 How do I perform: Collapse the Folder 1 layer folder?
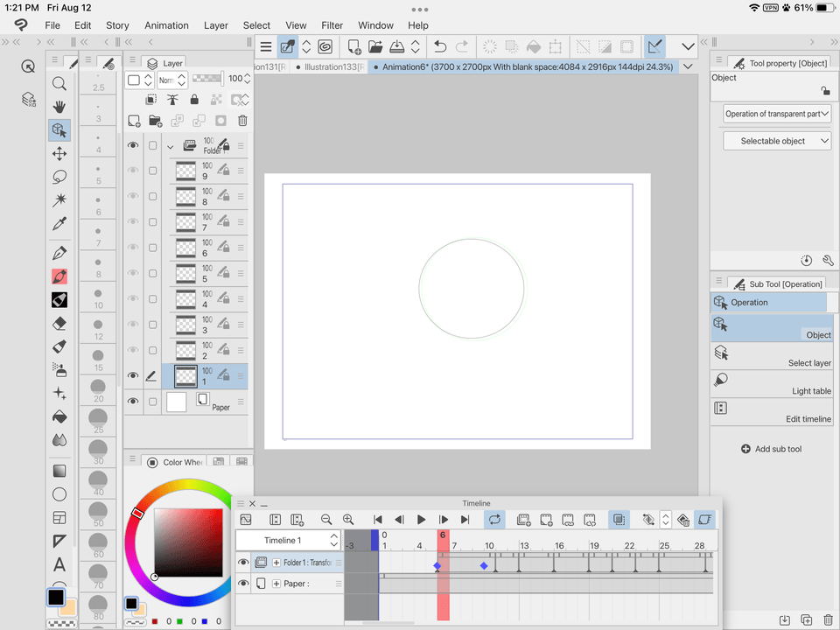171,146
